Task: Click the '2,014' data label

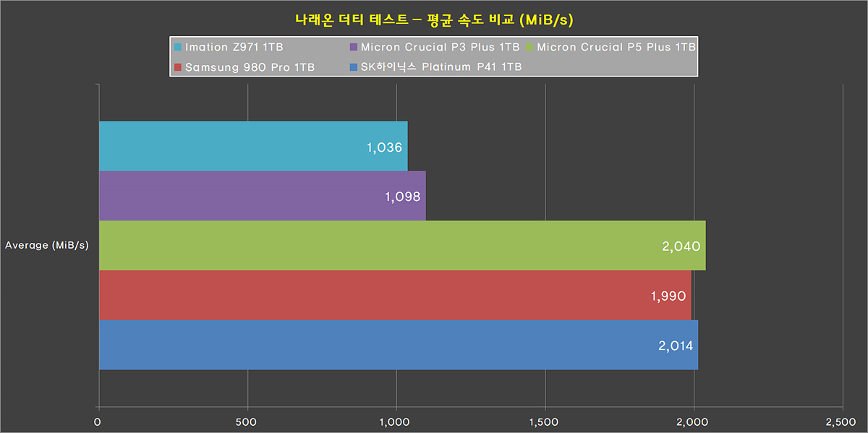Action: pyautogui.click(x=676, y=346)
